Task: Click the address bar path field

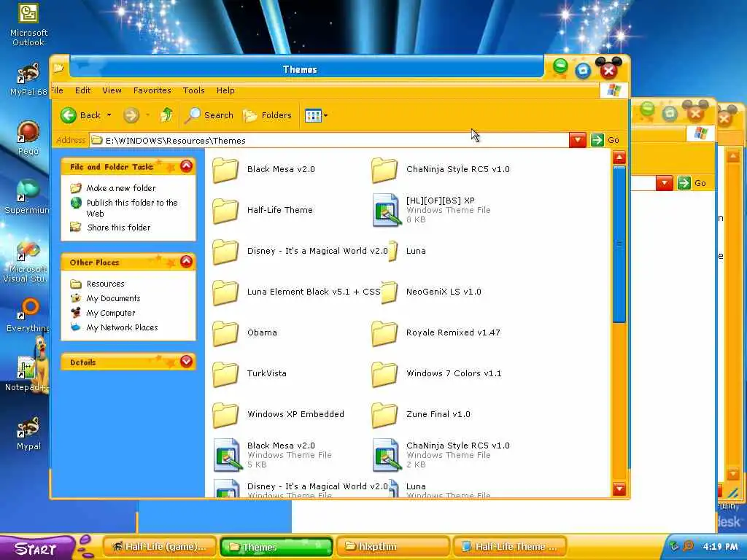Action: (x=329, y=141)
